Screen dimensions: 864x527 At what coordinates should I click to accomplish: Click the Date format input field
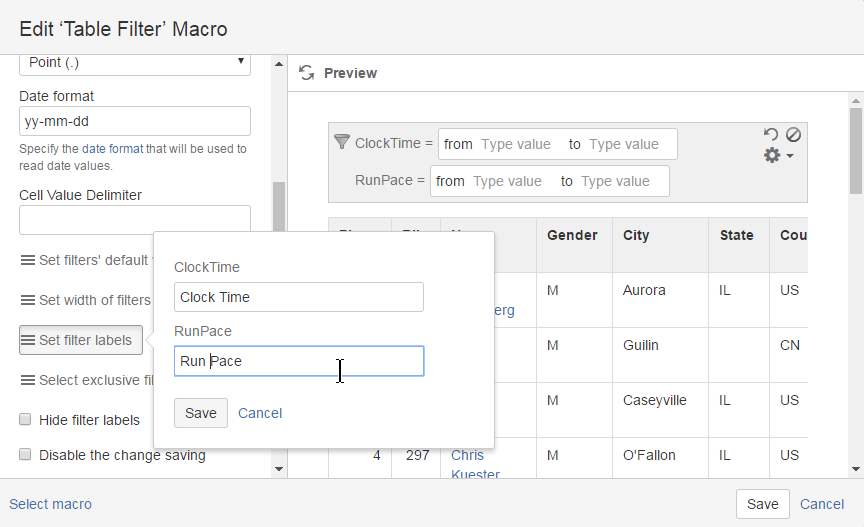tap(134, 121)
